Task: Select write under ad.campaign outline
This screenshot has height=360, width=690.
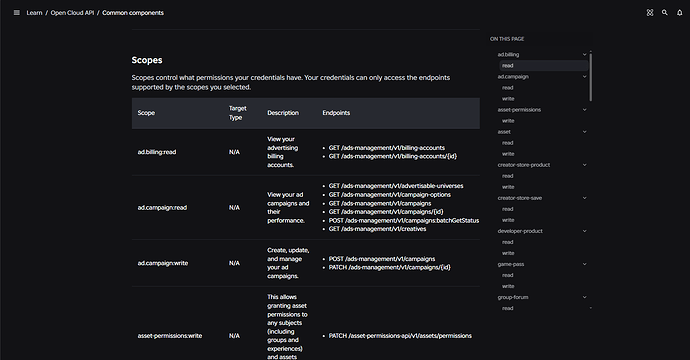Action: [508, 99]
